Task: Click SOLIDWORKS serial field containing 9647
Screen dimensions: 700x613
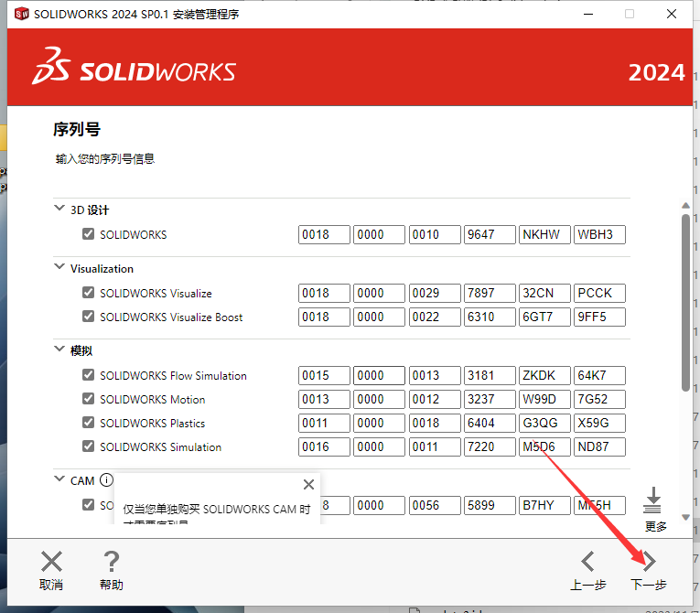Action: [490, 234]
